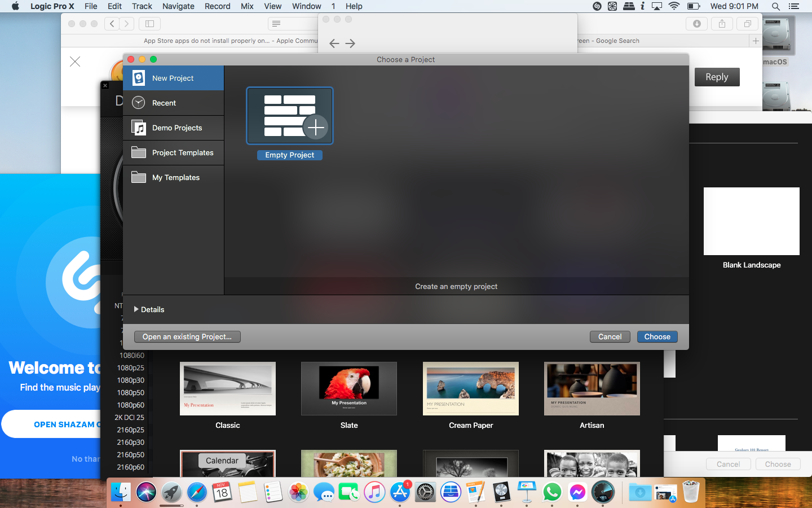Add a new Safari tab
Viewport: 812px width, 508px height.
(x=756, y=41)
